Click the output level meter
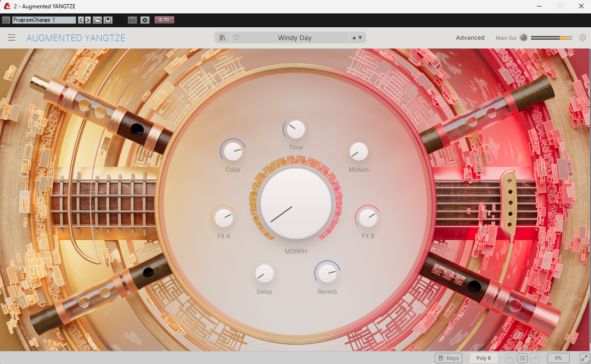 point(552,38)
